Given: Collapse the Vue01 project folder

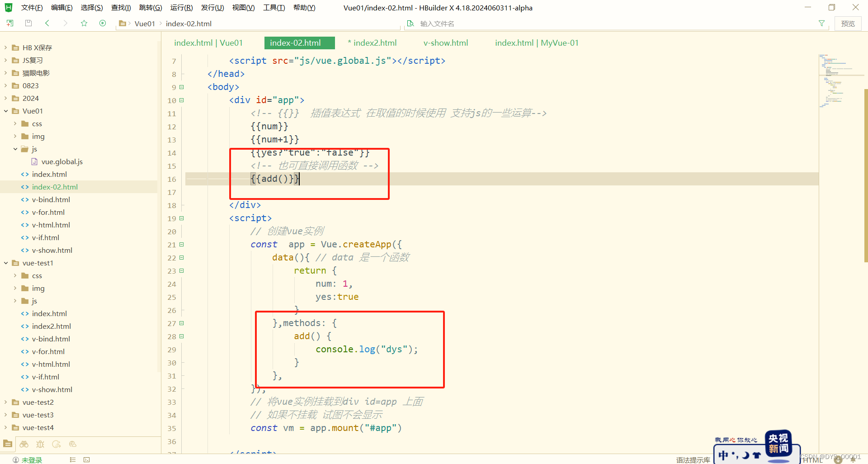Looking at the screenshot, I should [6, 111].
